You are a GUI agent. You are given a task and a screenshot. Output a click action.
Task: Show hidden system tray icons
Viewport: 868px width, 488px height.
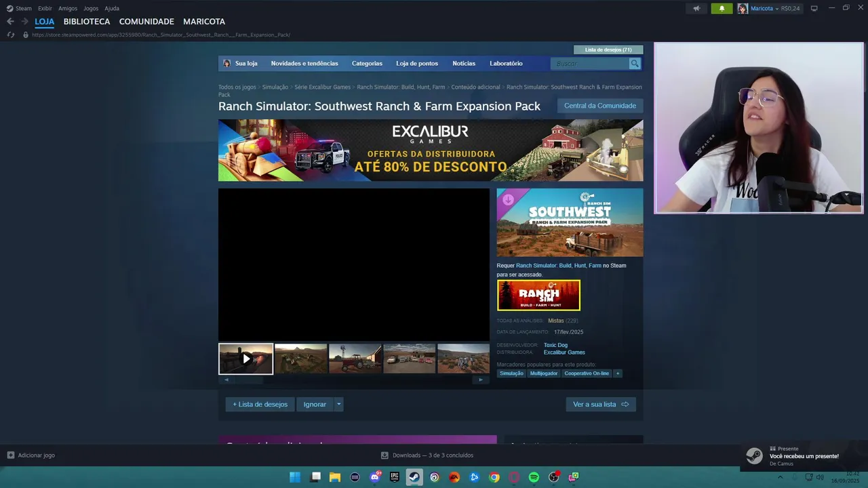coord(780,477)
